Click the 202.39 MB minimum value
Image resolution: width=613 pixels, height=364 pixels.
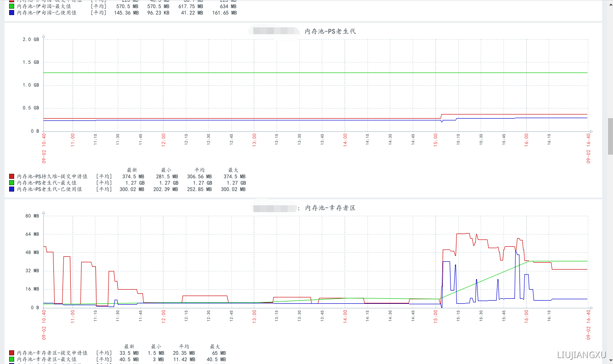click(x=165, y=189)
